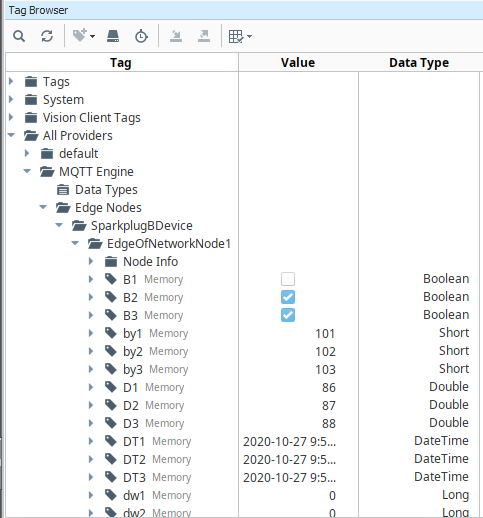
Task: Click the search magnifier icon in toolbar
Action: point(19,36)
